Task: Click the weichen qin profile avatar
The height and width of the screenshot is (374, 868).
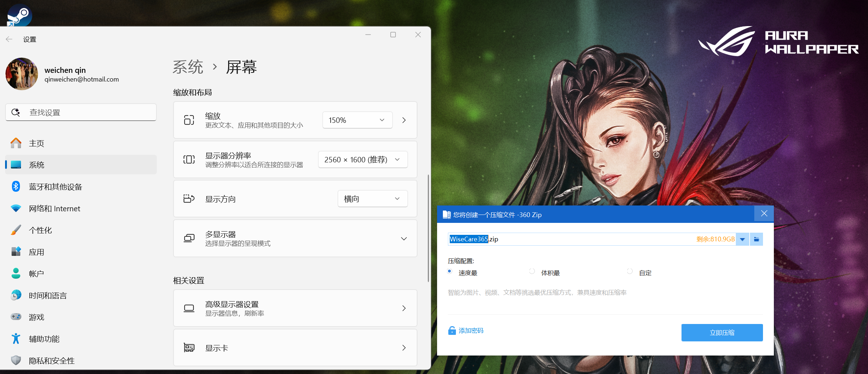Action: point(22,74)
